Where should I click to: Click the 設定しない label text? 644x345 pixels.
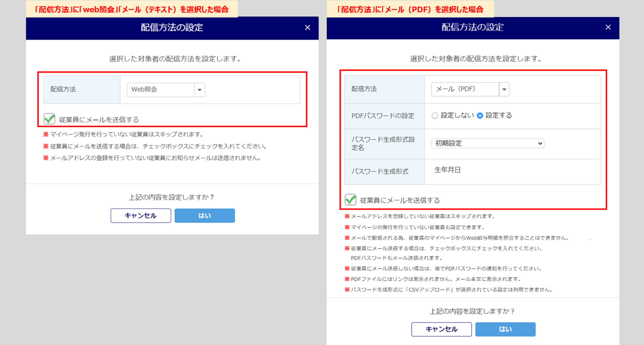click(x=457, y=116)
